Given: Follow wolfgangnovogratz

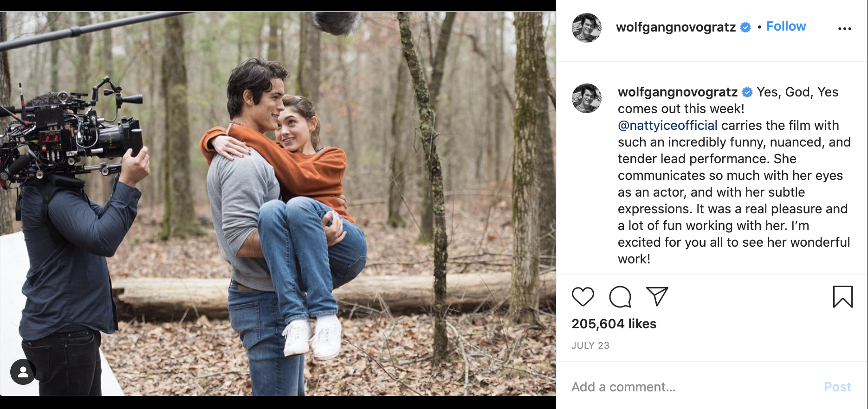Looking at the screenshot, I should tap(786, 26).
